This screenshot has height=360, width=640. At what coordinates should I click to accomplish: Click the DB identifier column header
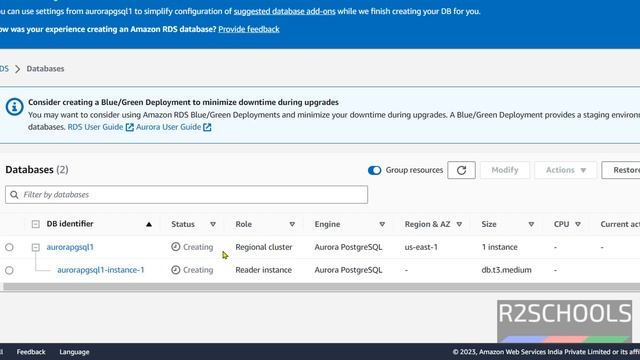[x=70, y=224]
